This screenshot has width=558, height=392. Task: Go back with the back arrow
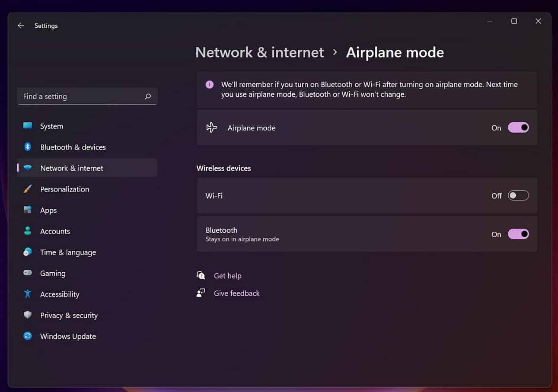(x=21, y=25)
